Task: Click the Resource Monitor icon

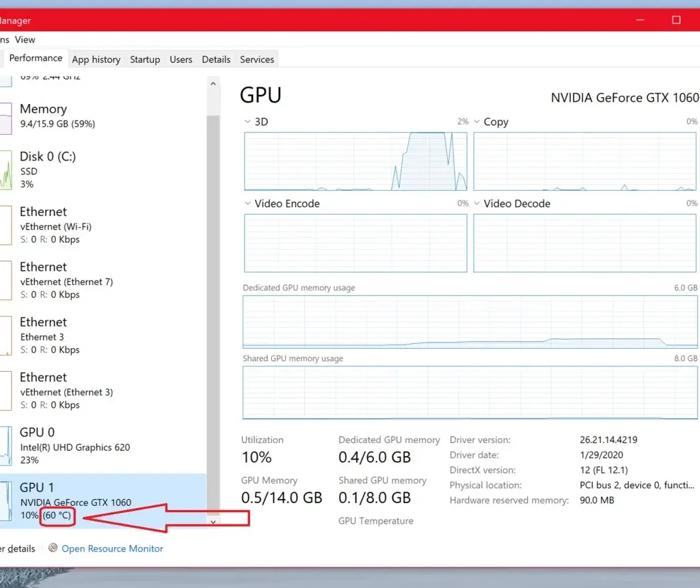Action: pos(53,548)
